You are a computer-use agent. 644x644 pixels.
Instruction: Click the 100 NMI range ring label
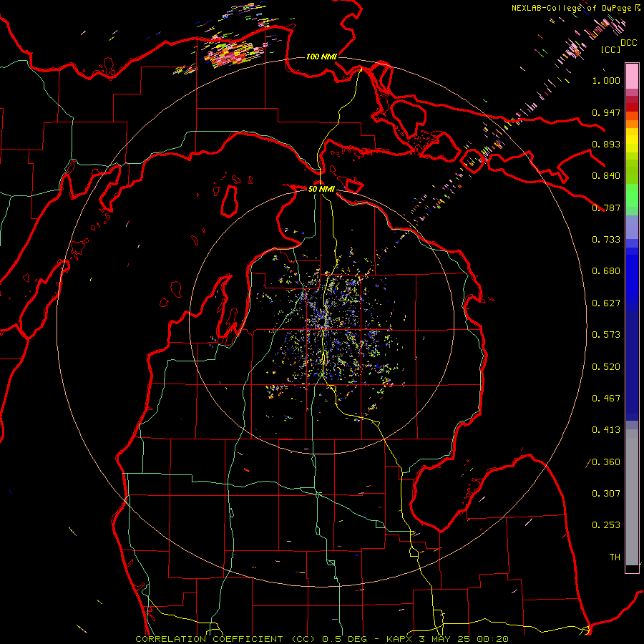click(x=321, y=57)
